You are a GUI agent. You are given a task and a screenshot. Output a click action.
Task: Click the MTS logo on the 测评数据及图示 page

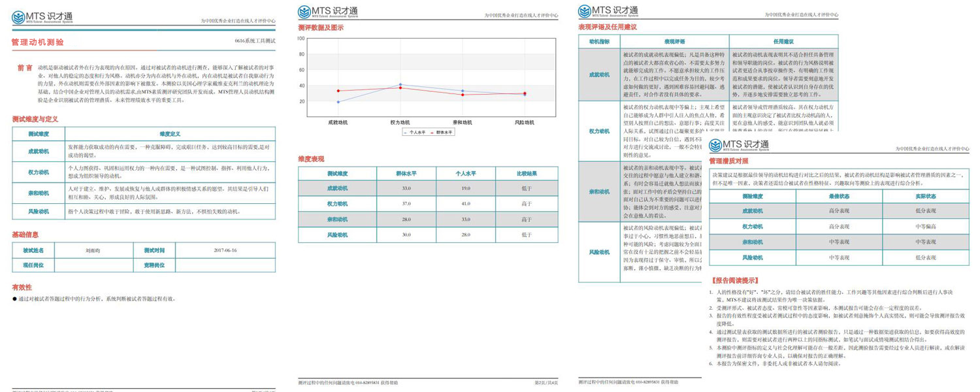pos(328,12)
